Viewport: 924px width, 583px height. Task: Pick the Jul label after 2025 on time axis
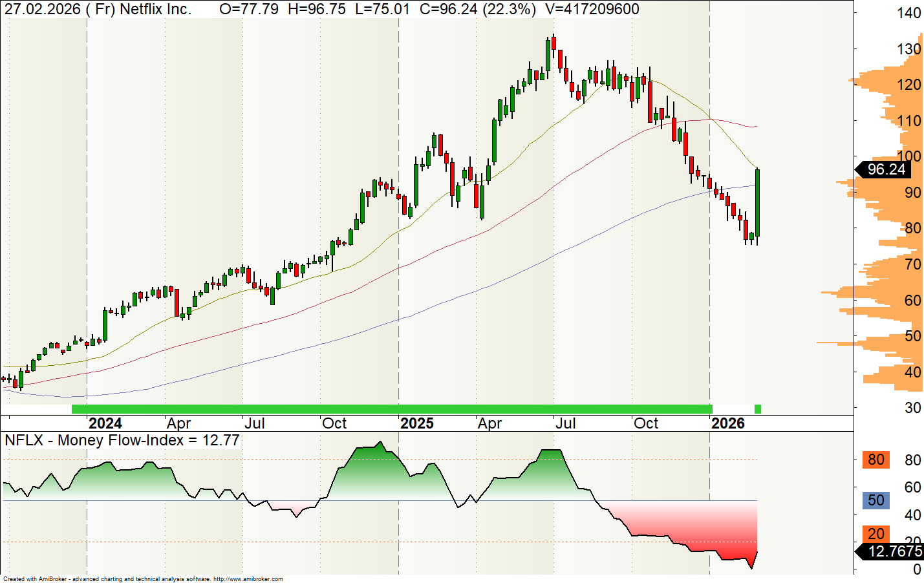(565, 423)
